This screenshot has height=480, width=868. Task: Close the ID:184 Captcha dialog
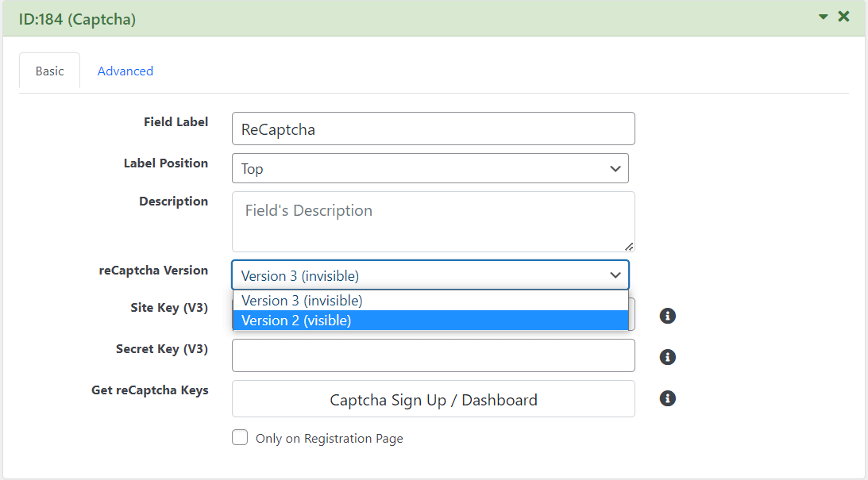click(843, 16)
